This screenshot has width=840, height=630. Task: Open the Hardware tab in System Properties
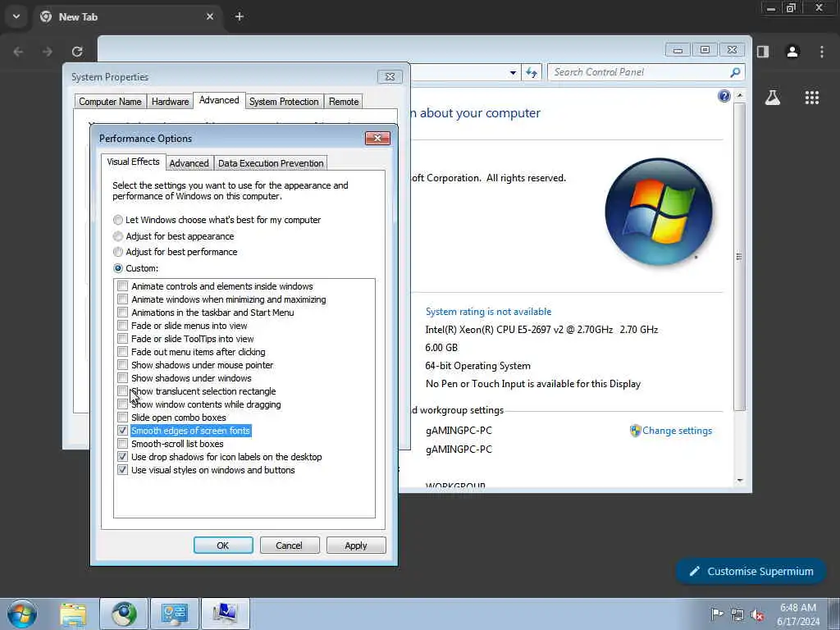pos(171,101)
